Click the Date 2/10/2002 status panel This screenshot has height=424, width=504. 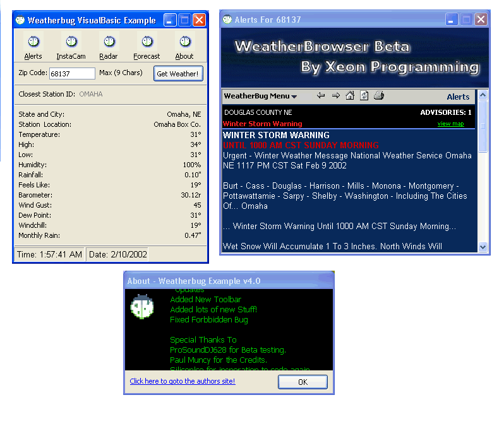(x=117, y=254)
